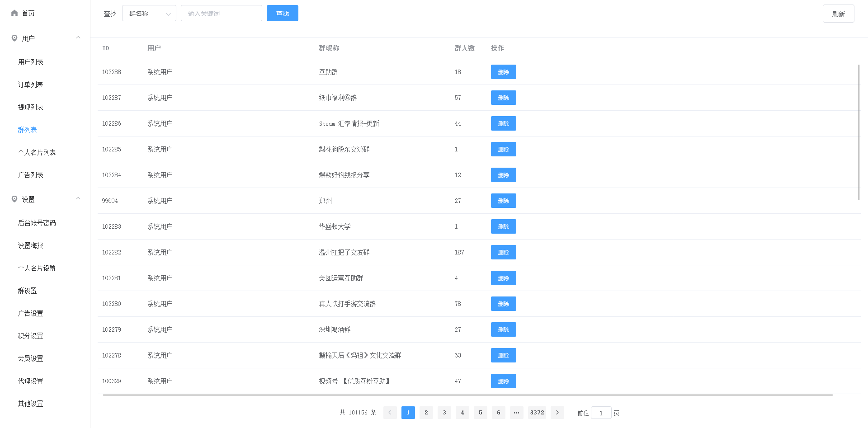Go to next page arrow
This screenshot has width=868, height=428.
[x=557, y=413]
